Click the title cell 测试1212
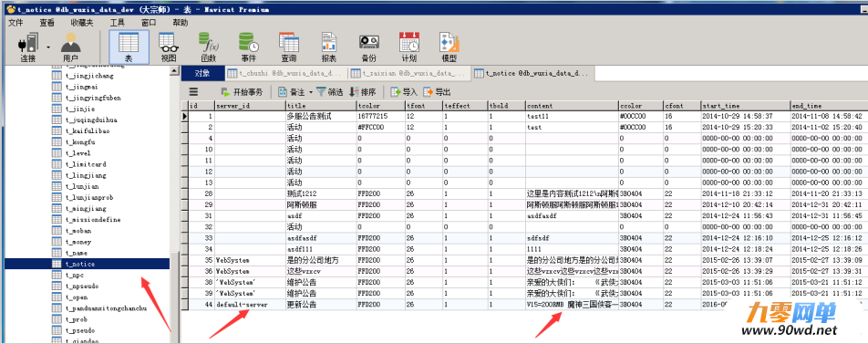The width and height of the screenshot is (868, 344). point(321,193)
